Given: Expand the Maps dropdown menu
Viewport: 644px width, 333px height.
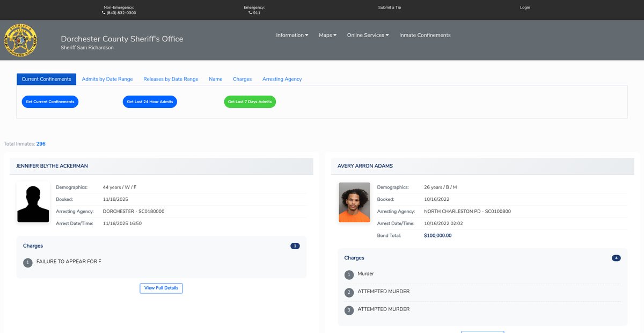Looking at the screenshot, I should (x=327, y=35).
